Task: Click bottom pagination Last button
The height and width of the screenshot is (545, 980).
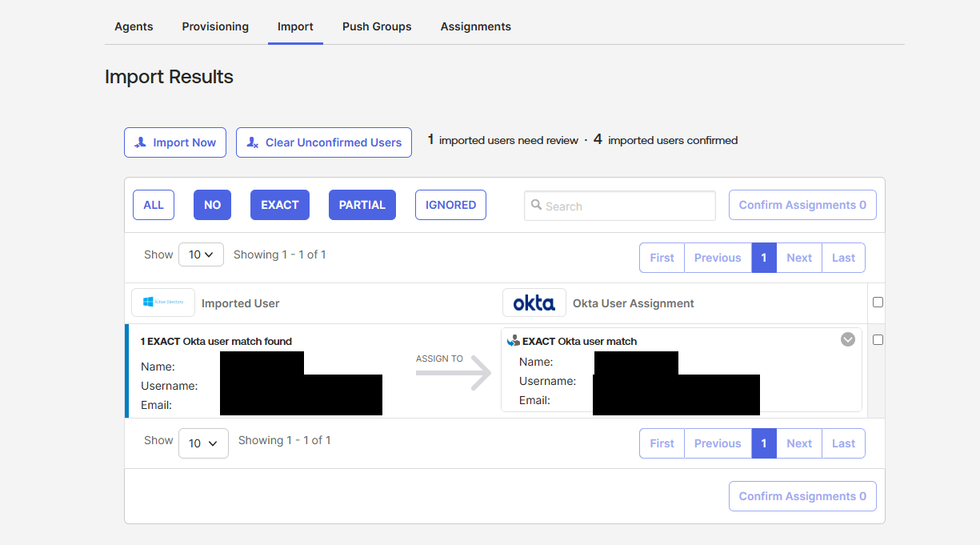Action: click(x=843, y=443)
